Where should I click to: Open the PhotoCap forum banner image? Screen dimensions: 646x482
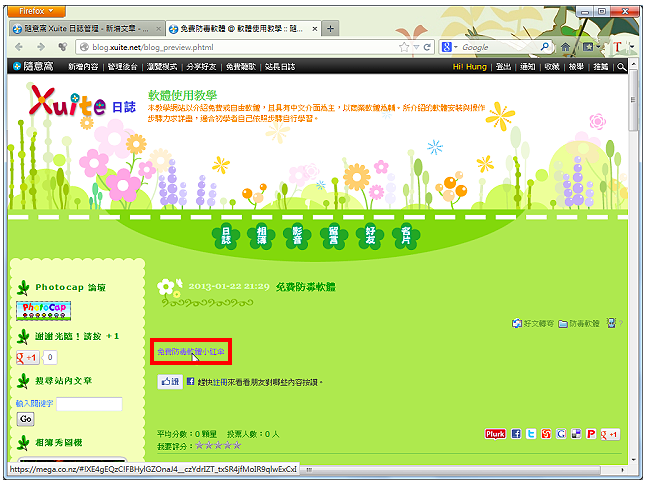(44, 311)
